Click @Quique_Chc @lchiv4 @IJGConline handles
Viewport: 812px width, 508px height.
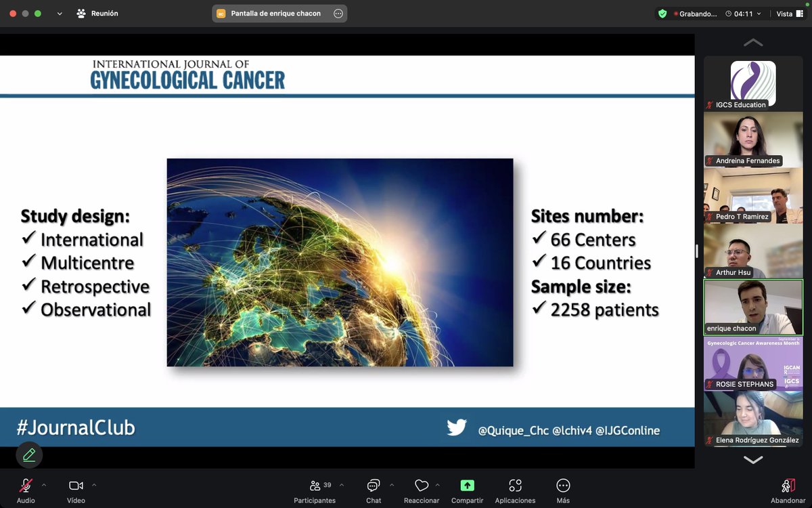569,431
